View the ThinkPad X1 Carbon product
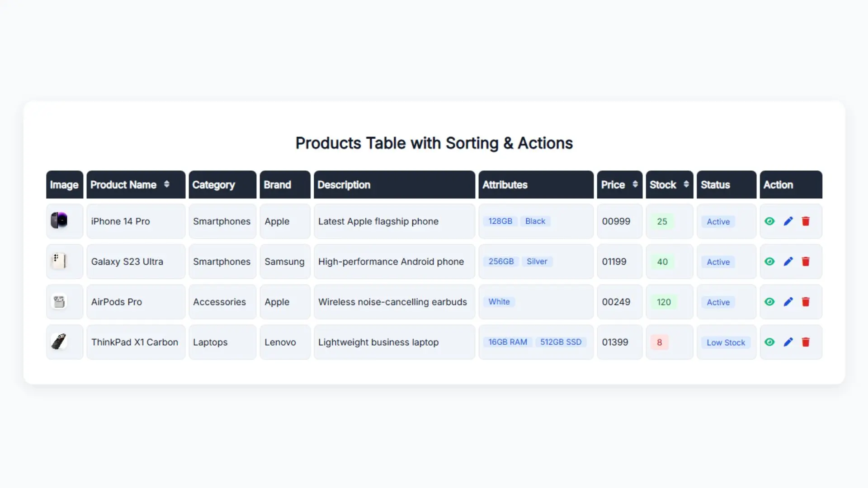868x488 pixels. pos(769,342)
